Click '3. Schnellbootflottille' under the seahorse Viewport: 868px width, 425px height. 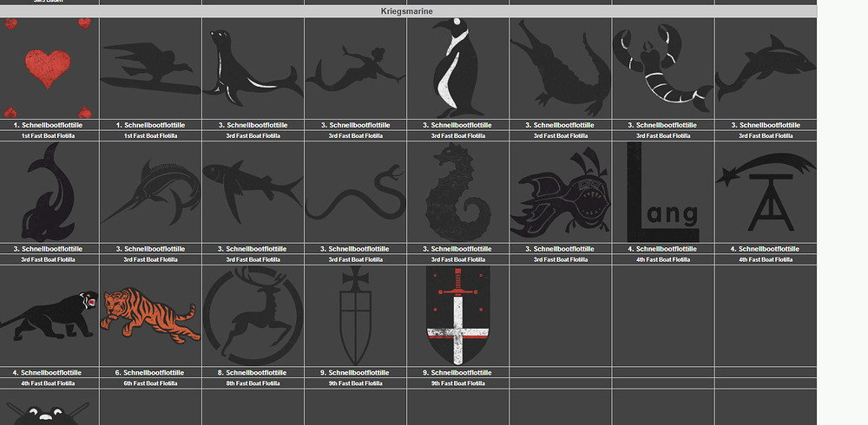pyautogui.click(x=457, y=249)
